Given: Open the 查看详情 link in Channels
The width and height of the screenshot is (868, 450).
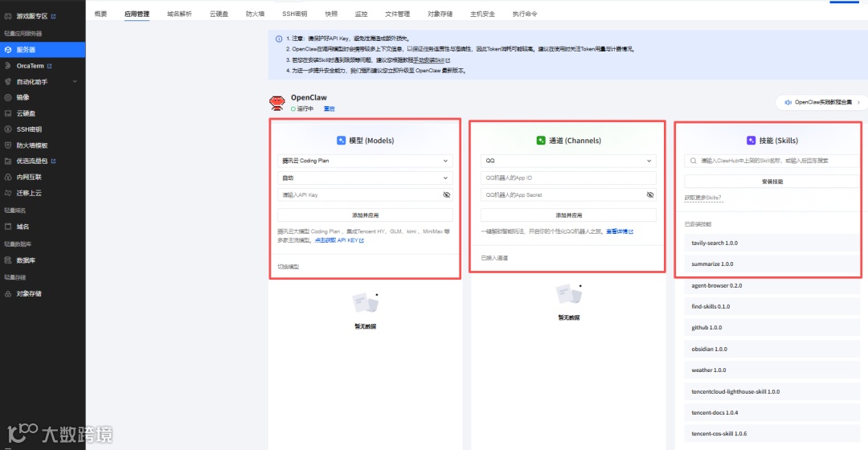Looking at the screenshot, I should click(x=620, y=232).
